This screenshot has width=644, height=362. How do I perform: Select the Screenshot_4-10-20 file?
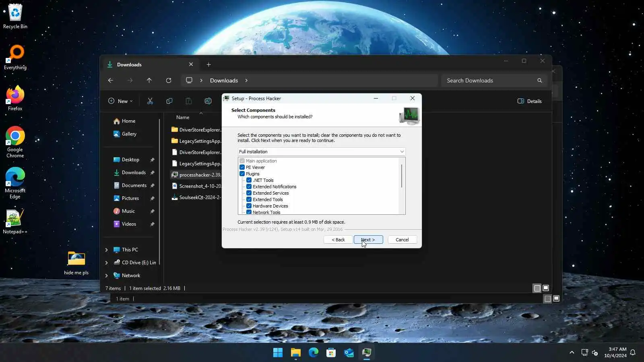196,186
